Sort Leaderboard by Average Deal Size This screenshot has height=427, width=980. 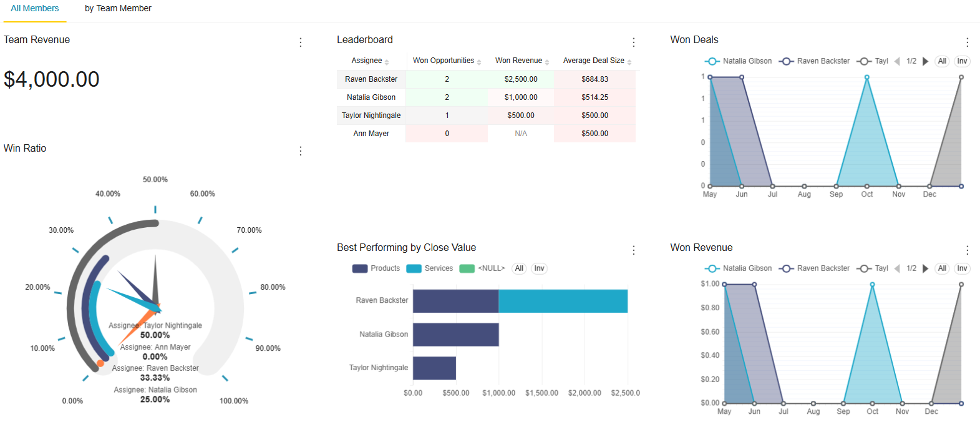tap(597, 61)
